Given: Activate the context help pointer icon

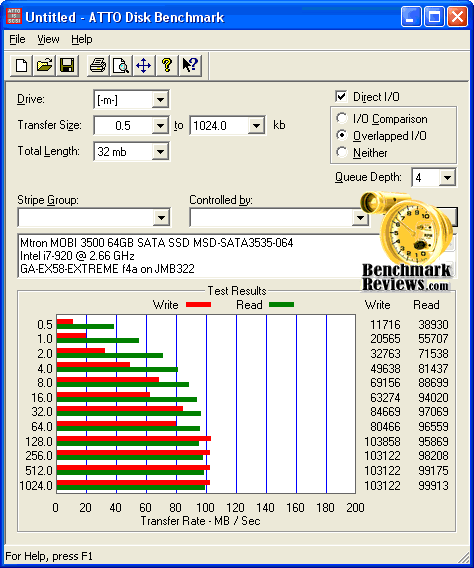Looking at the screenshot, I should point(190,66).
